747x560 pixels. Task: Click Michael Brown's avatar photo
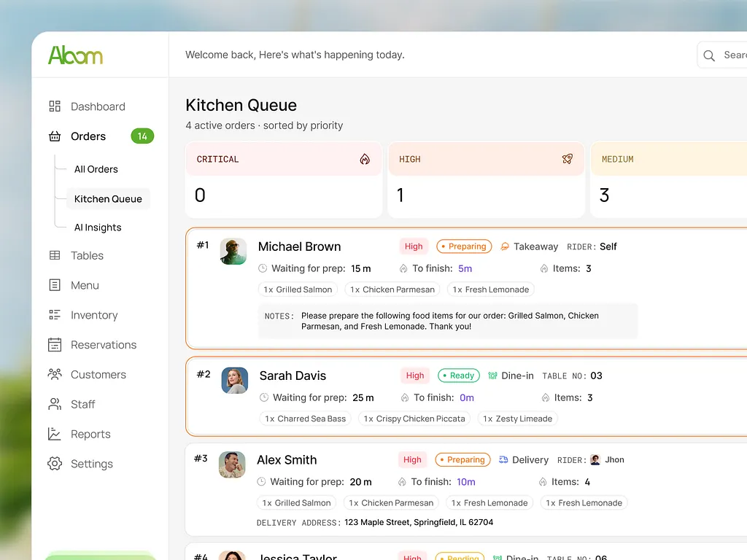tap(233, 252)
